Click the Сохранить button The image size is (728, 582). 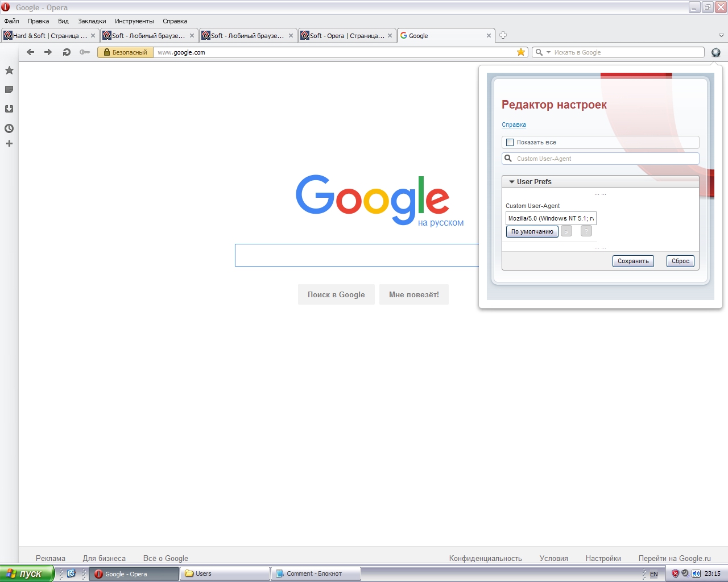[633, 261]
